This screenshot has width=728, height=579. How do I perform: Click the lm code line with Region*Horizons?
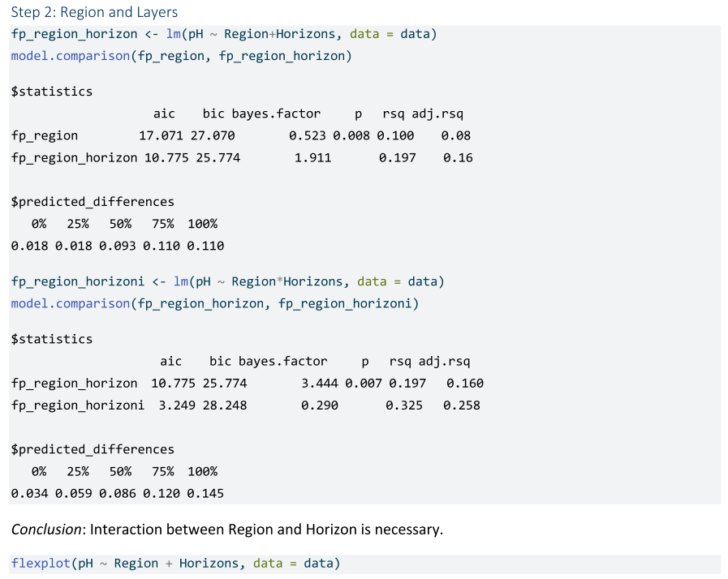(x=227, y=281)
